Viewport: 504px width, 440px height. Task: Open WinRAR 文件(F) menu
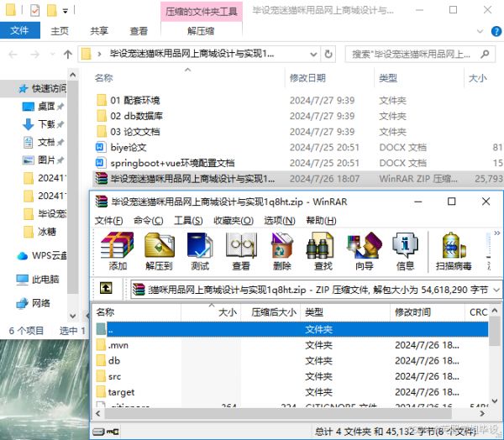click(108, 221)
